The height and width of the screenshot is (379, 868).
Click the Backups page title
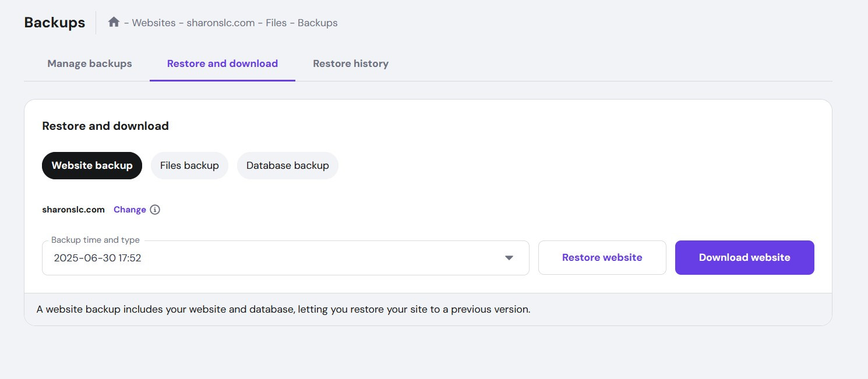point(55,23)
